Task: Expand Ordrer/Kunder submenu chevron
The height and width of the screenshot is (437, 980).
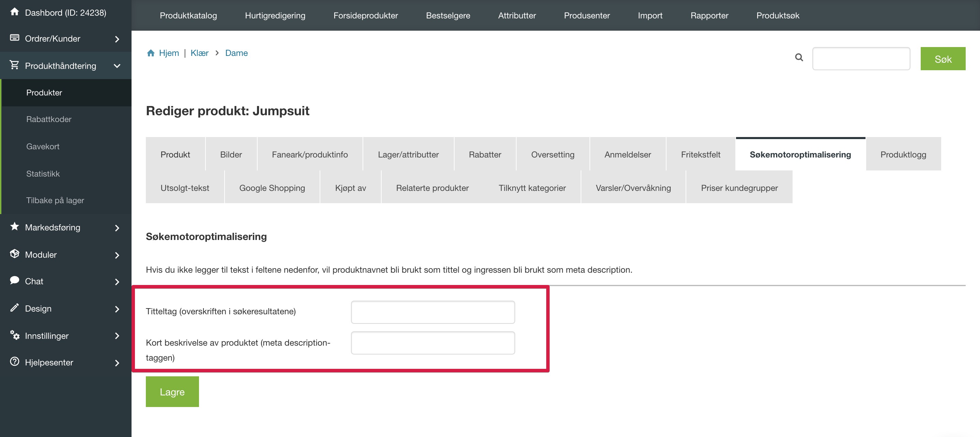Action: pyautogui.click(x=117, y=39)
